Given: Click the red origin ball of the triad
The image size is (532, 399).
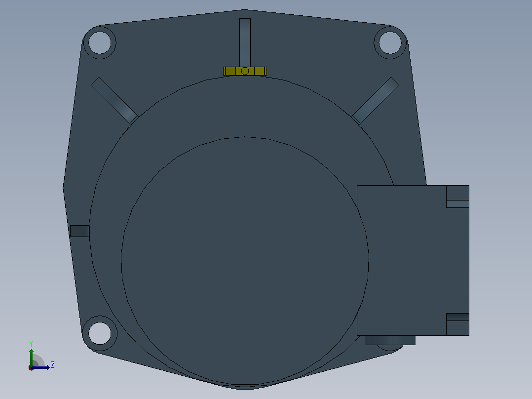Looking at the screenshot, I should click(x=31, y=368).
